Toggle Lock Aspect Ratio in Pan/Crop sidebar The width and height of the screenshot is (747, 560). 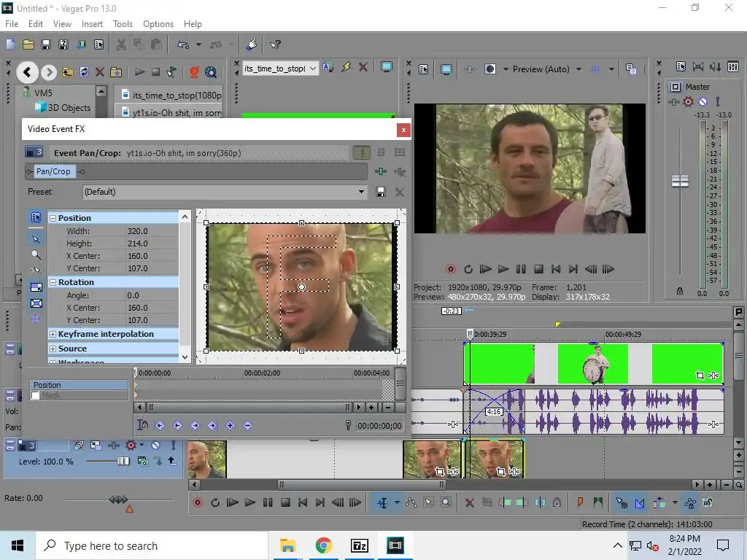(36, 287)
